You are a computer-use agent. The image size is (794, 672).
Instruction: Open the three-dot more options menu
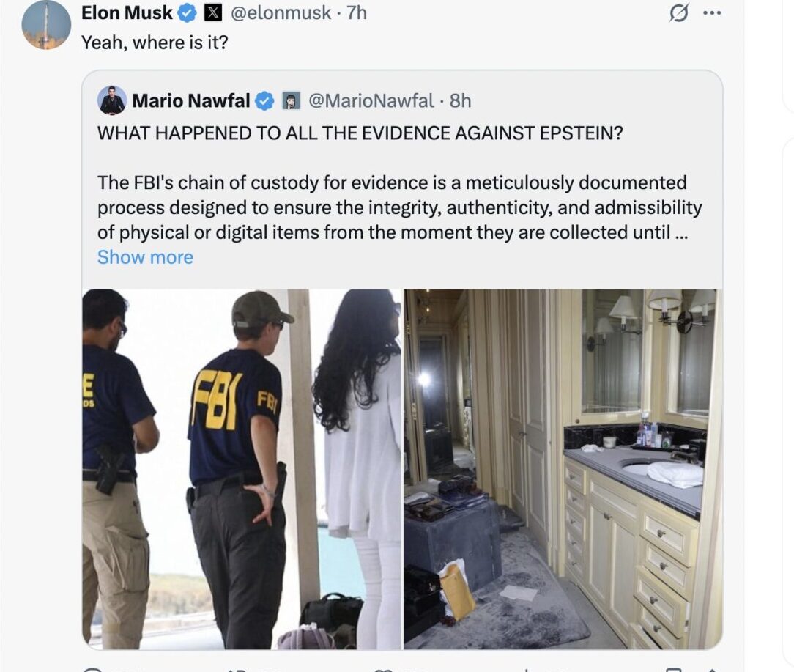pos(712,13)
